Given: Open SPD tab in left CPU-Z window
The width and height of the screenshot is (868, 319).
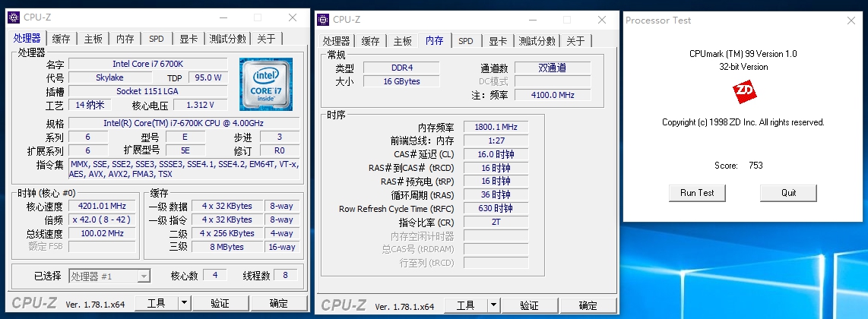Looking at the screenshot, I should pyautogui.click(x=157, y=39).
